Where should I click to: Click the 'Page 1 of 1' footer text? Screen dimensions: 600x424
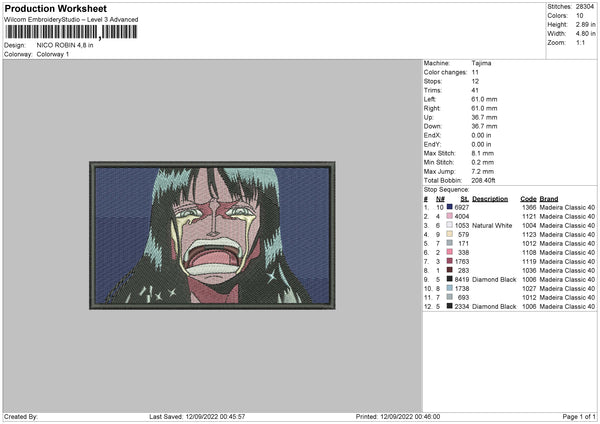tap(579, 416)
